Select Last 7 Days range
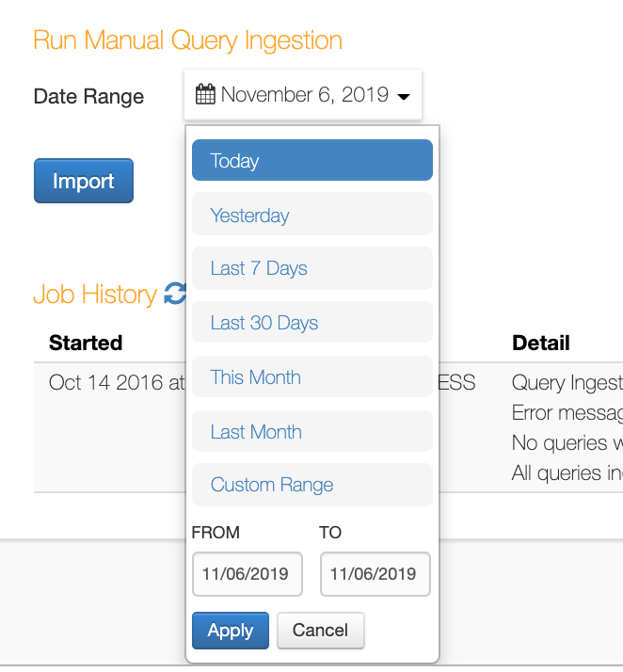623x672 pixels. [x=311, y=268]
